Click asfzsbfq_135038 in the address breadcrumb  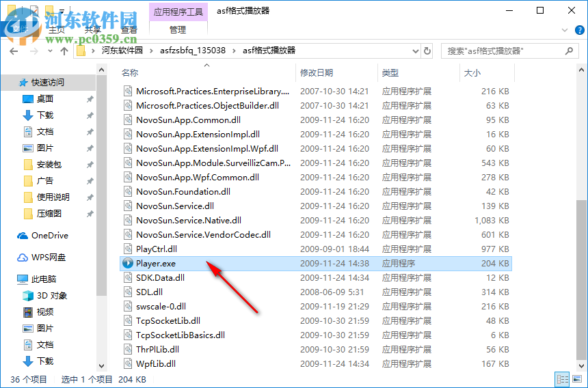coord(193,51)
